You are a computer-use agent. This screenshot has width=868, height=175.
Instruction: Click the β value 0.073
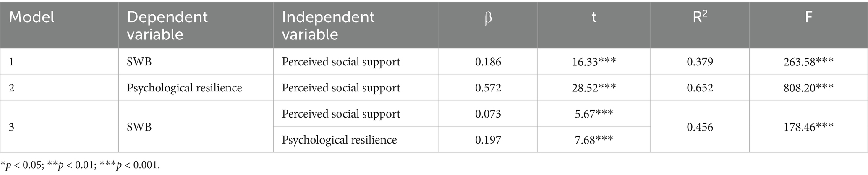click(x=488, y=114)
